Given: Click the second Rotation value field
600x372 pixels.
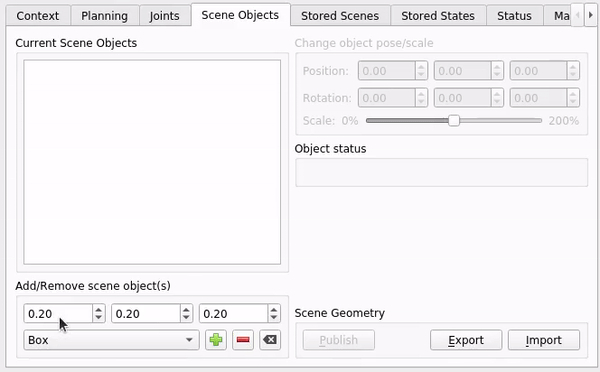Looking at the screenshot, I should coord(462,98).
